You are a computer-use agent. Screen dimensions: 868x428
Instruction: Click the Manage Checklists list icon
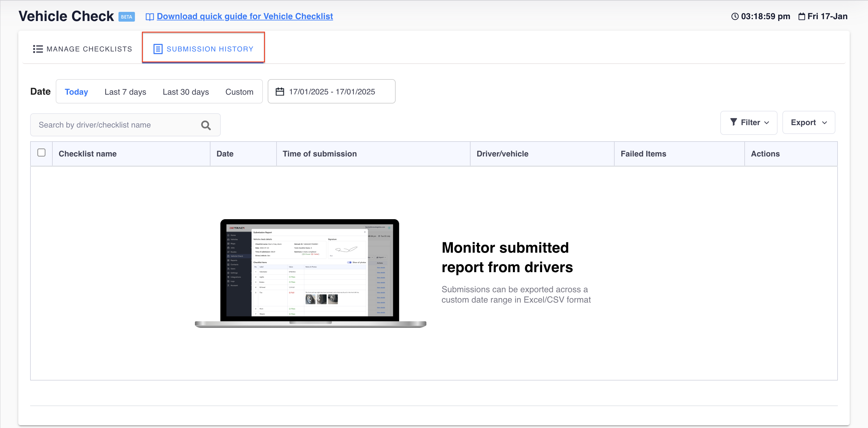point(38,49)
